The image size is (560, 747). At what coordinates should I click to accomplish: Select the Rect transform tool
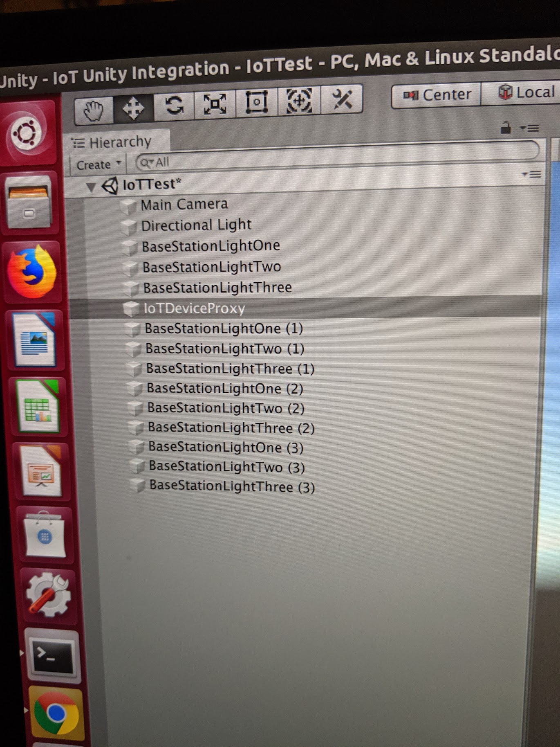257,101
